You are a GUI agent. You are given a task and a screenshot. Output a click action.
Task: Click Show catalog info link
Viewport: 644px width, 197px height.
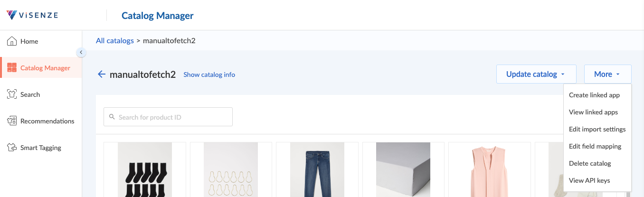coord(209,75)
